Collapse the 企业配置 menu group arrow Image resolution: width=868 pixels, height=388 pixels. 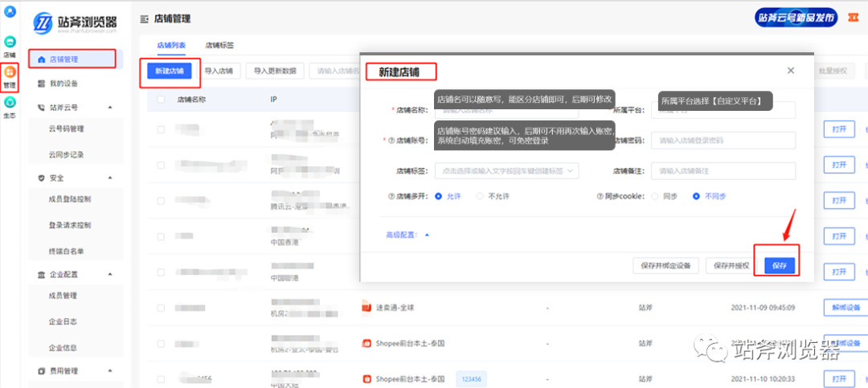[x=109, y=275]
